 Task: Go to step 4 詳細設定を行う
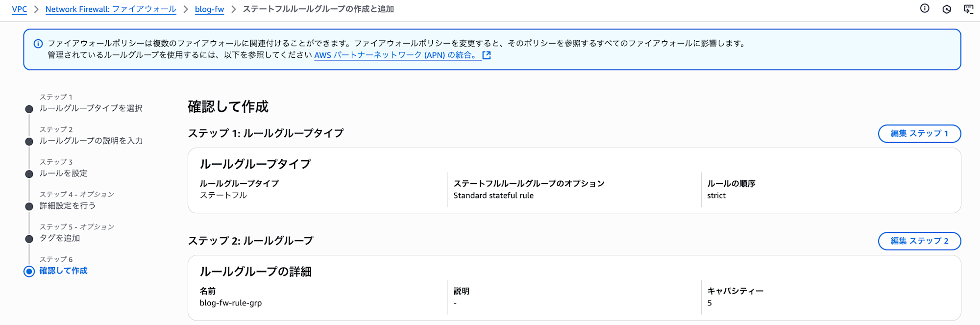(x=67, y=205)
